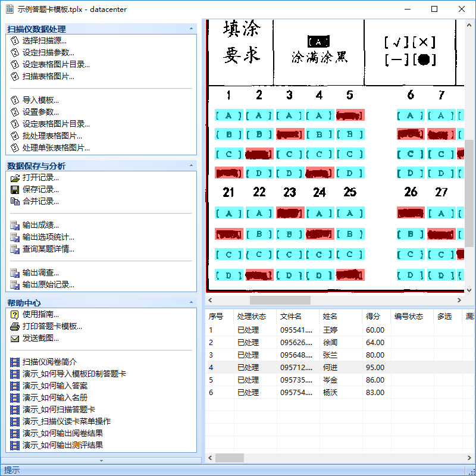Image resolution: width=476 pixels, height=476 pixels.
Task: Collapse the 数据保存与分析 panel
Action: [191, 165]
